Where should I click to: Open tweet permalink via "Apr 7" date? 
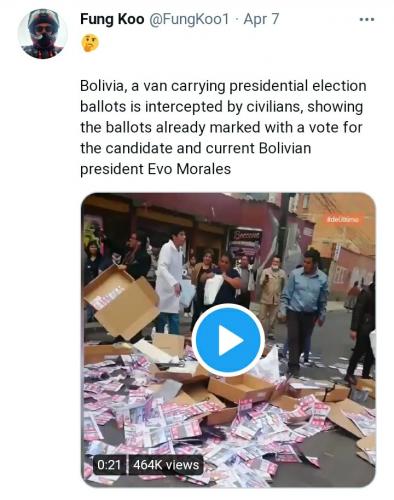tap(261, 19)
